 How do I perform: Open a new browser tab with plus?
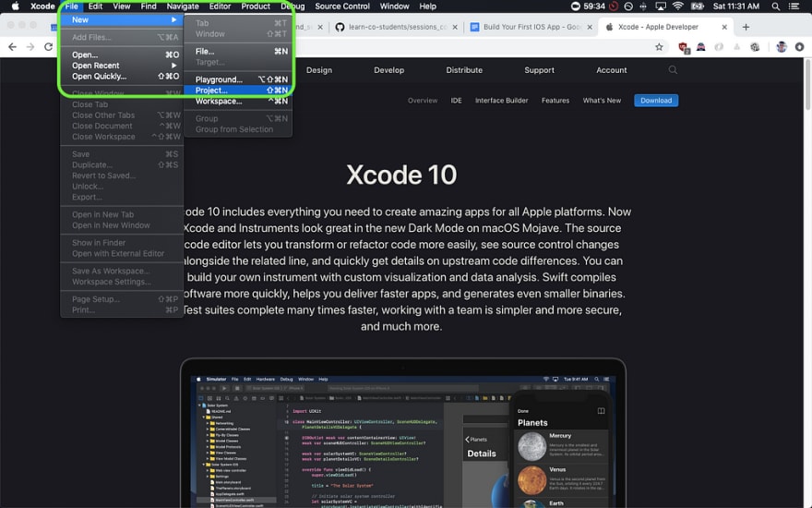[746, 27]
